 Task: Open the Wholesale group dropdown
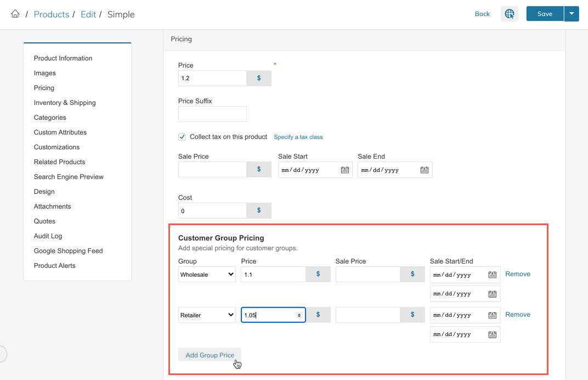point(207,275)
